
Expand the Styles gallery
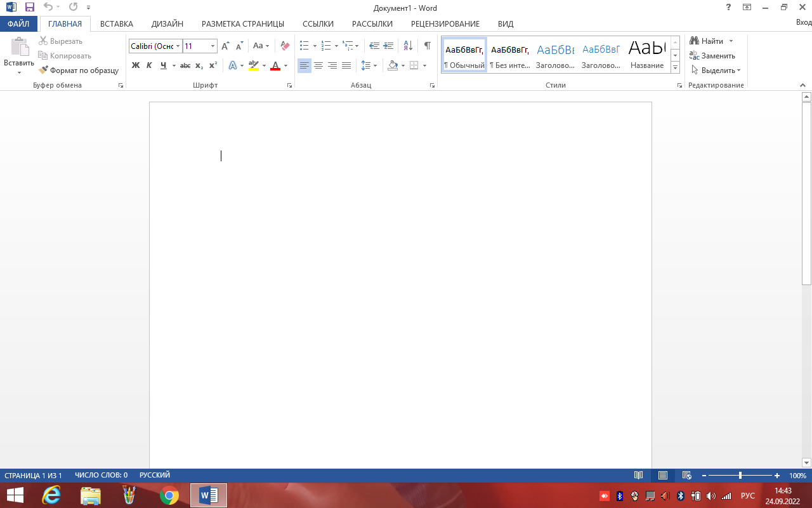tap(675, 67)
